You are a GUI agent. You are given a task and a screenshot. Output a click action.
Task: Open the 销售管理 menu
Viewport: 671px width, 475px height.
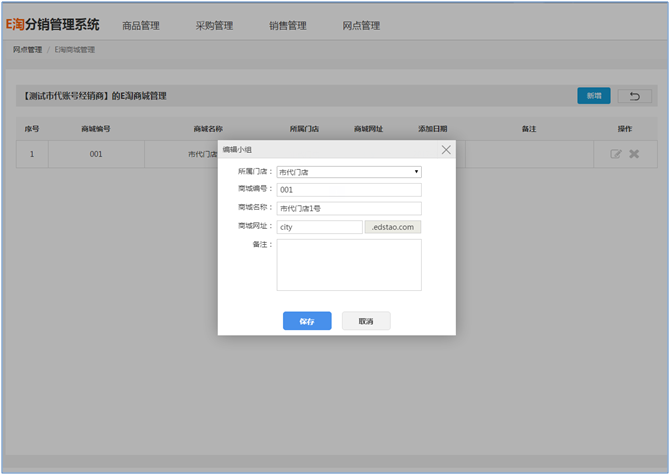288,26
